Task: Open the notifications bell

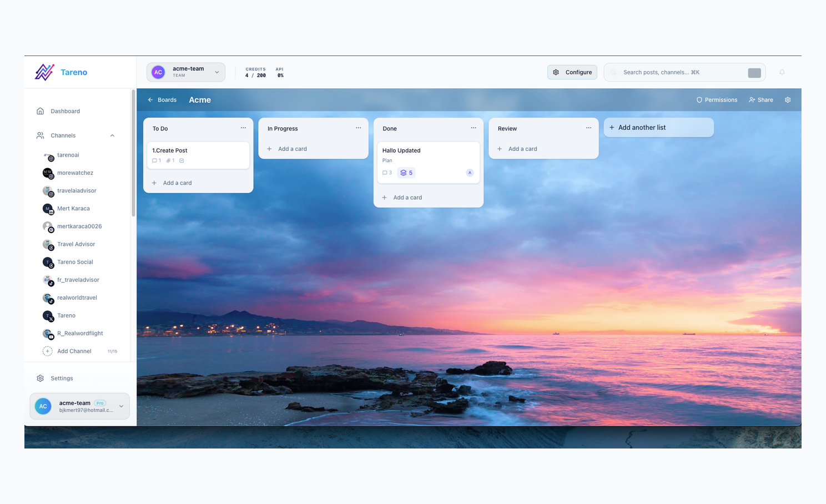Action: 782,72
